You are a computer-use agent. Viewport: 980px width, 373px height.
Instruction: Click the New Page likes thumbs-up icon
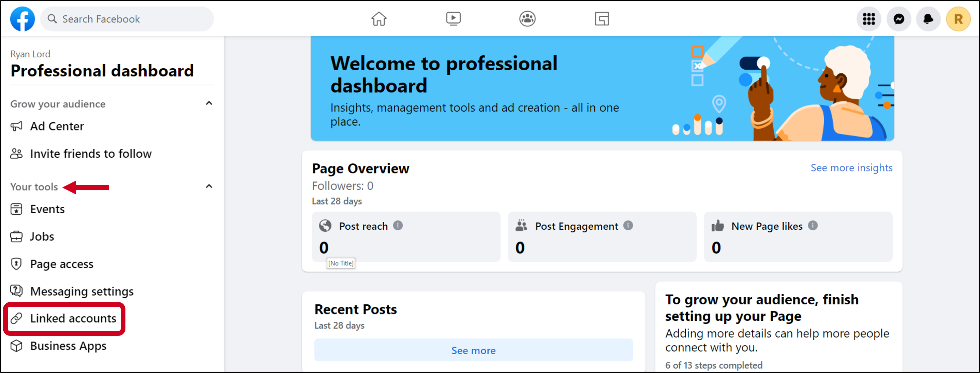(x=718, y=226)
